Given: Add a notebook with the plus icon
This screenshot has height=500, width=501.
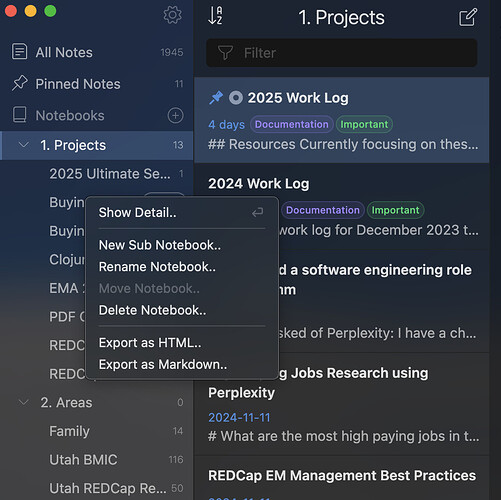Looking at the screenshot, I should [x=175, y=116].
